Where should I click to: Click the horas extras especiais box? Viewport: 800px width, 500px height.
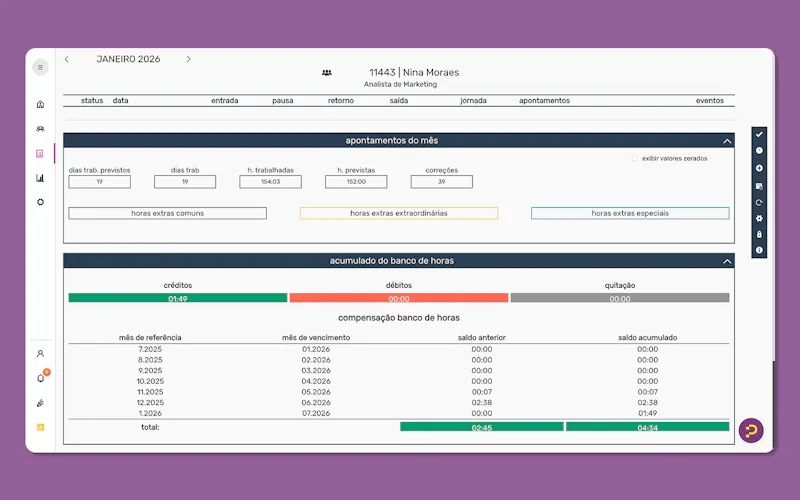click(630, 213)
